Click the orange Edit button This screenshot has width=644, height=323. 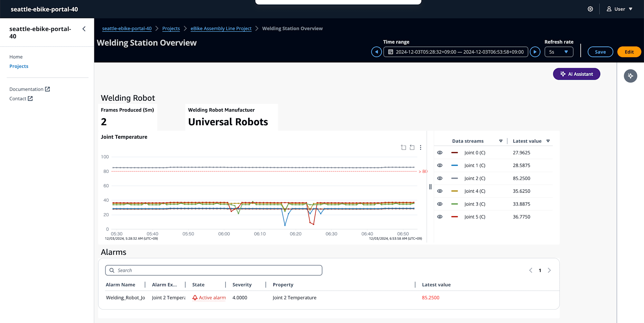pos(629,52)
